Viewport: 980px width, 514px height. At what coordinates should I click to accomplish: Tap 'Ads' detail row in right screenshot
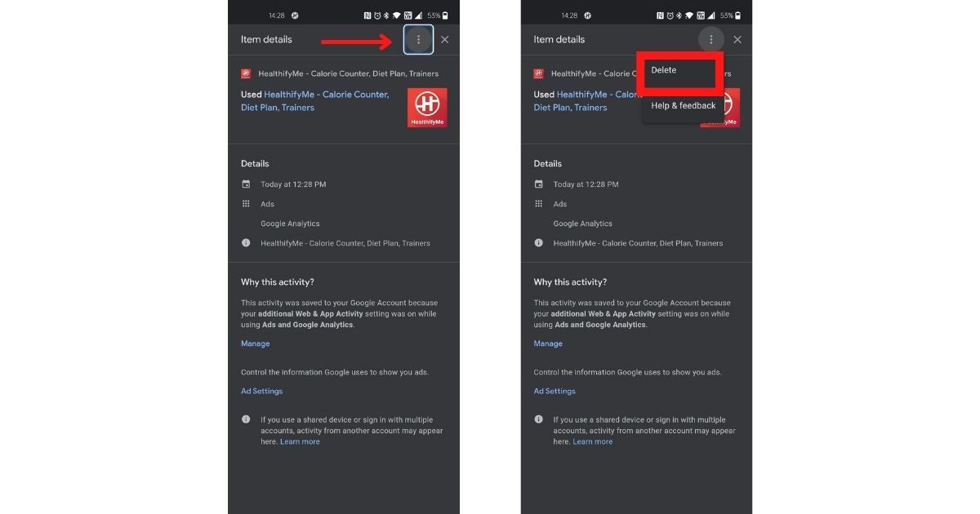560,204
